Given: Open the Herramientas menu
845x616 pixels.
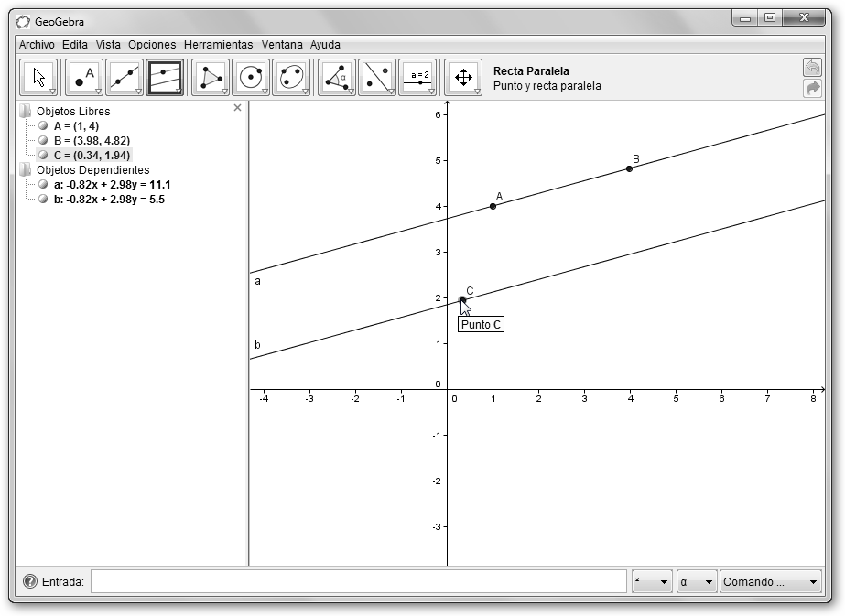Looking at the screenshot, I should (218, 44).
